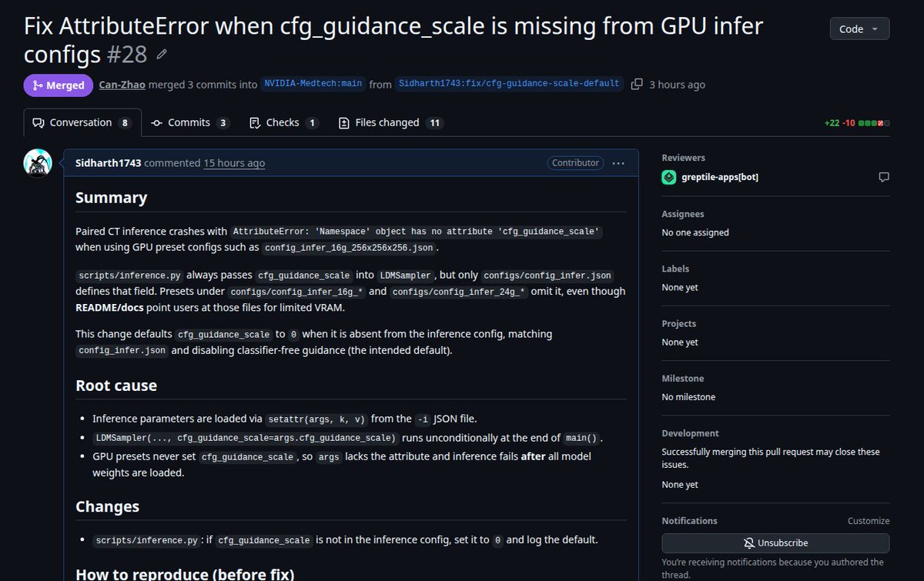The width and height of the screenshot is (924, 581).
Task: Click the 'Milestone' sidebar heading
Action: tap(682, 379)
